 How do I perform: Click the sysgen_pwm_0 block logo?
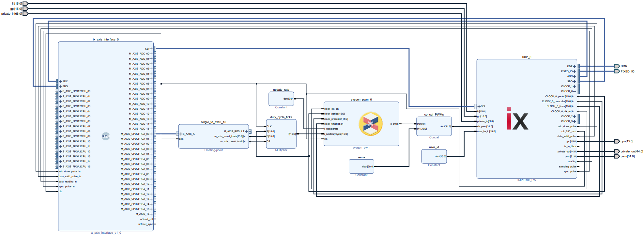tap(370, 124)
